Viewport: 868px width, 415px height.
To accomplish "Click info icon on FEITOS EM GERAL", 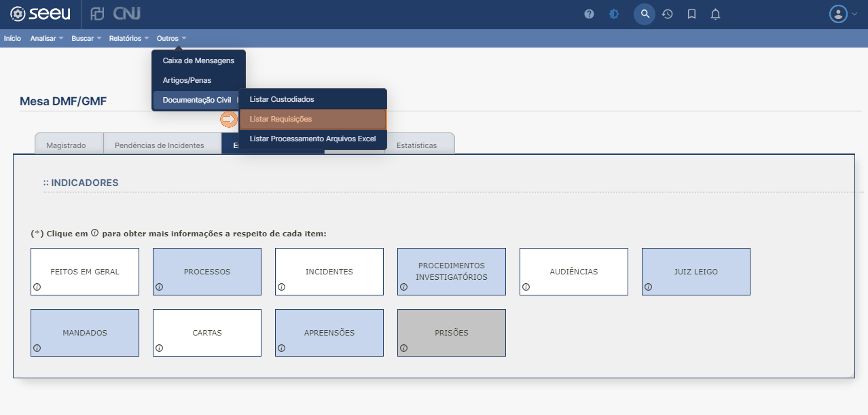I will [x=37, y=287].
